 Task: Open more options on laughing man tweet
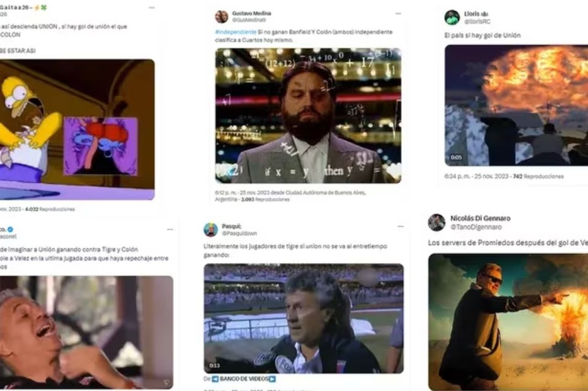[170, 229]
